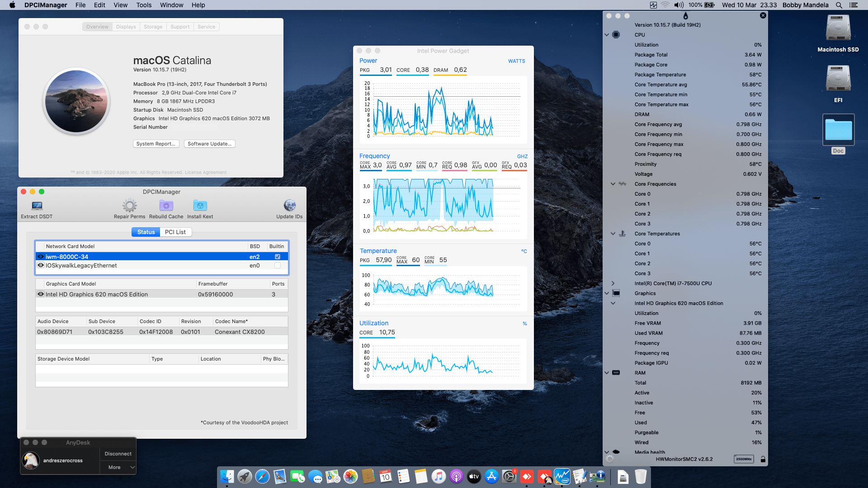The height and width of the screenshot is (488, 868).
Task: Collapse Intel HD Graphics 620 macOS Edition group
Action: point(613,303)
